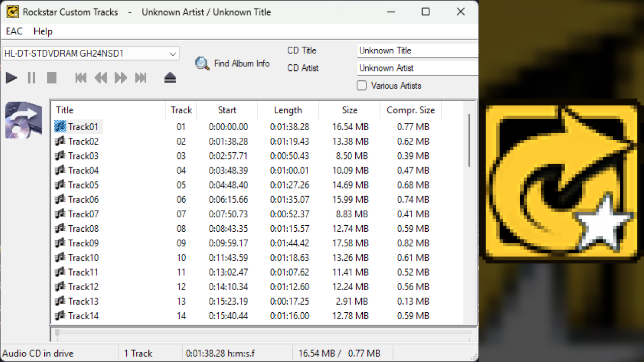The image size is (644, 362).
Task: Click length 0:00:50.43 of Track03
Action: coord(290,156)
